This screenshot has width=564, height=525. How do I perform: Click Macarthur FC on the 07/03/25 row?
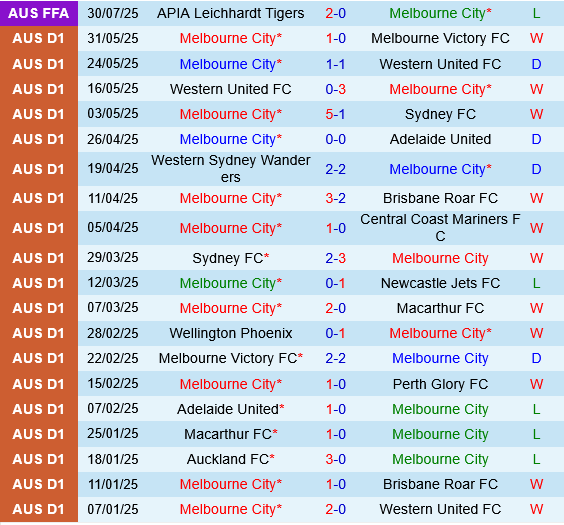coord(440,308)
